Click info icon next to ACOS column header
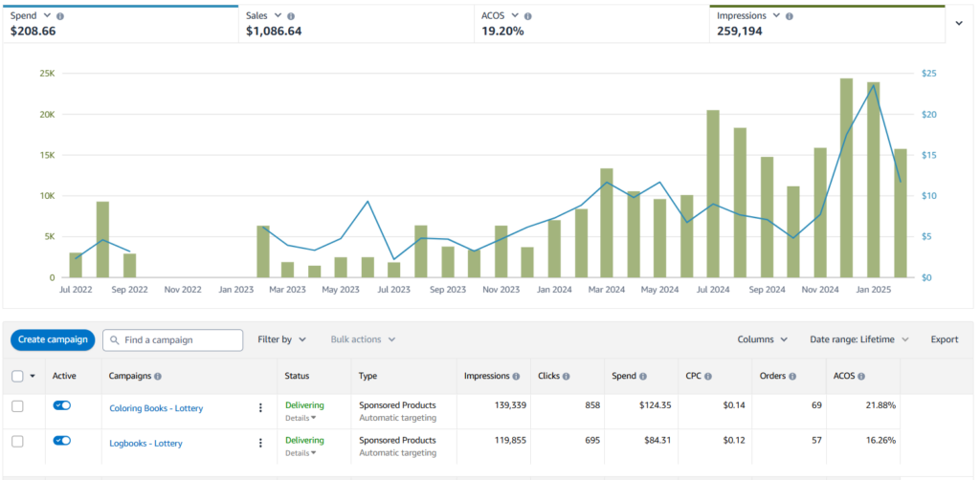 [x=861, y=377]
